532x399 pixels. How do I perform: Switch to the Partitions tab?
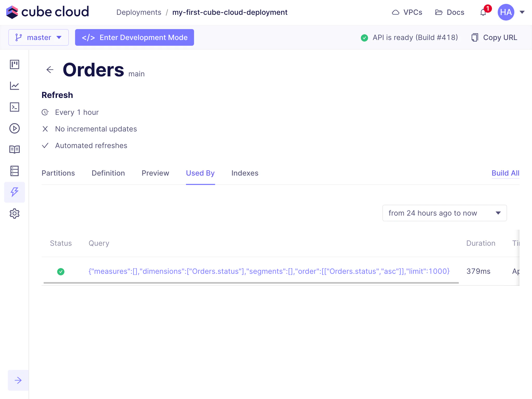click(x=58, y=173)
